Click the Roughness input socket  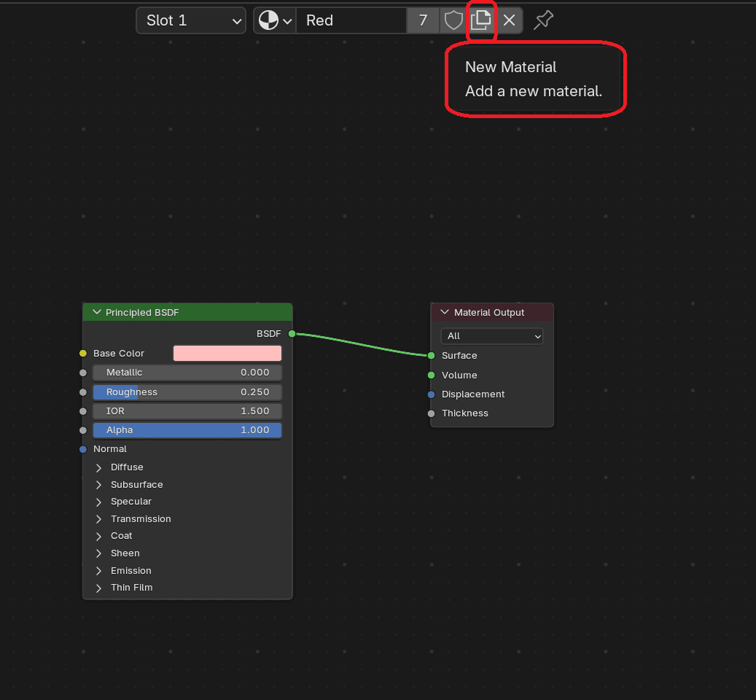tap(83, 392)
